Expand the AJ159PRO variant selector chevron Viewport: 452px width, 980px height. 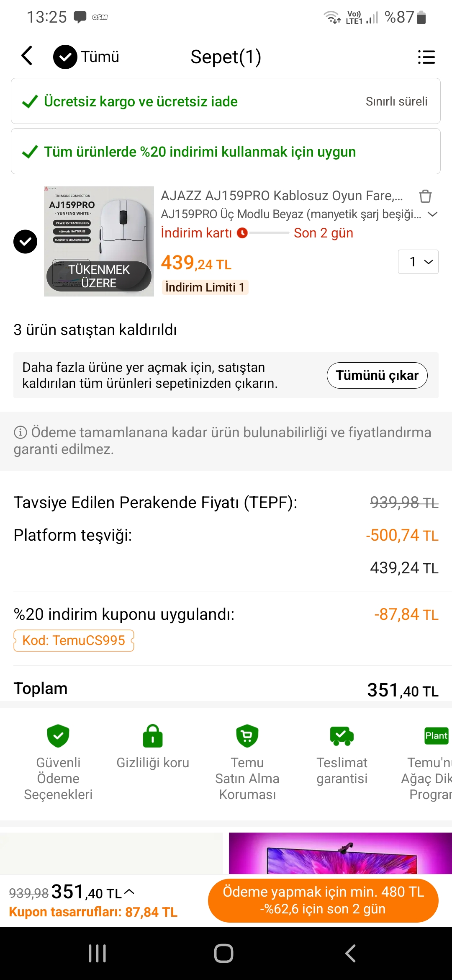[432, 214]
